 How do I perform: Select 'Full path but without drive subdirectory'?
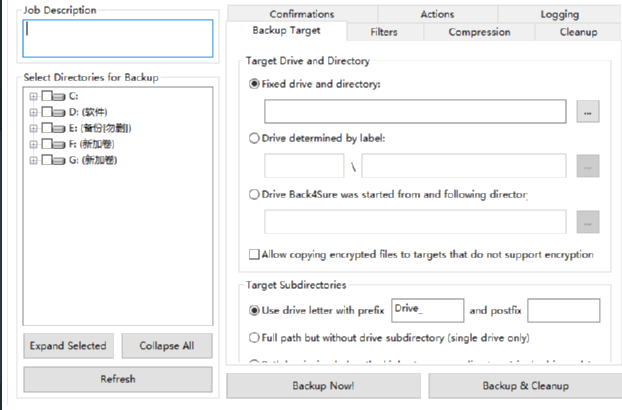(x=254, y=338)
